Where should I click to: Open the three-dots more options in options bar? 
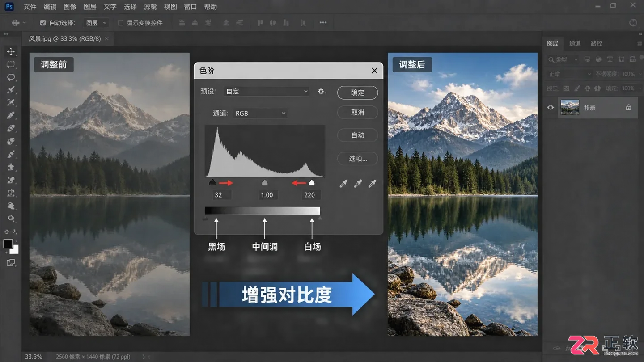[323, 23]
